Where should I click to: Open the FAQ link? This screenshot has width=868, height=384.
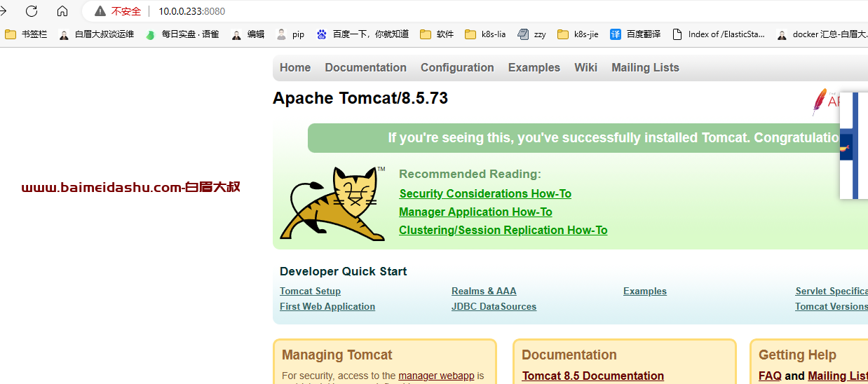tap(770, 376)
